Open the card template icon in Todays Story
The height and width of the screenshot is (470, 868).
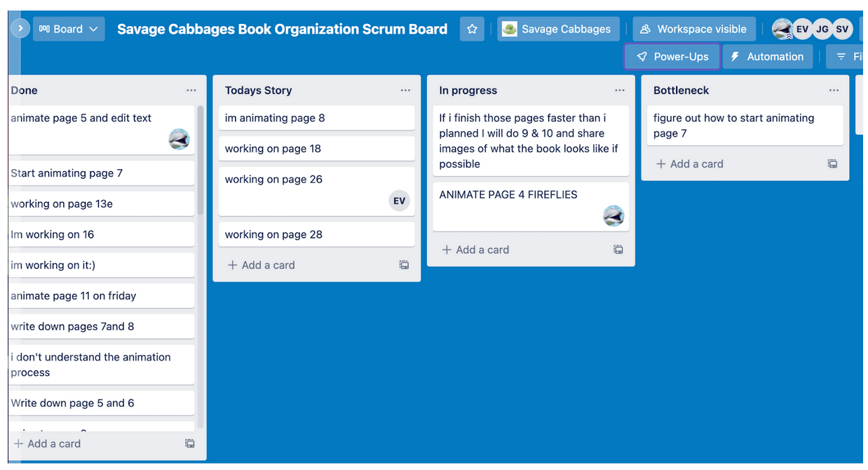(404, 264)
